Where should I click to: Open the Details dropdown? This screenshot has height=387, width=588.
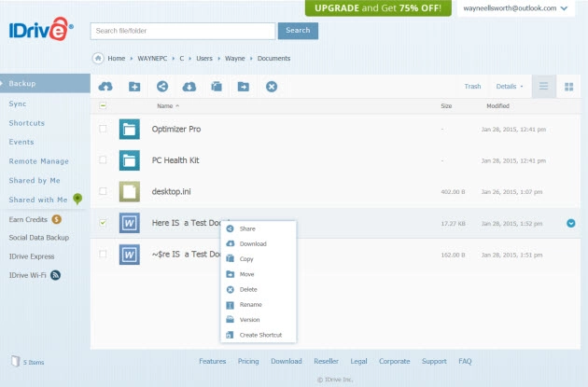click(x=510, y=87)
